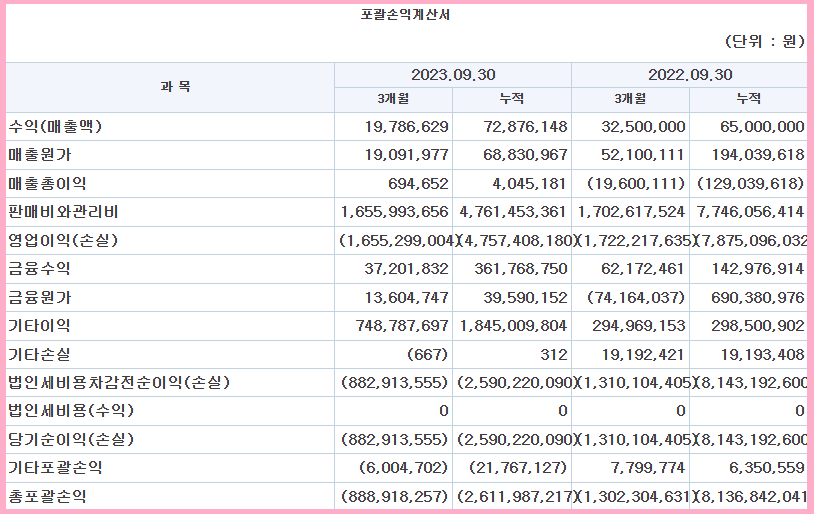Select the value 6,350,559
814x514 pixels.
click(767, 468)
